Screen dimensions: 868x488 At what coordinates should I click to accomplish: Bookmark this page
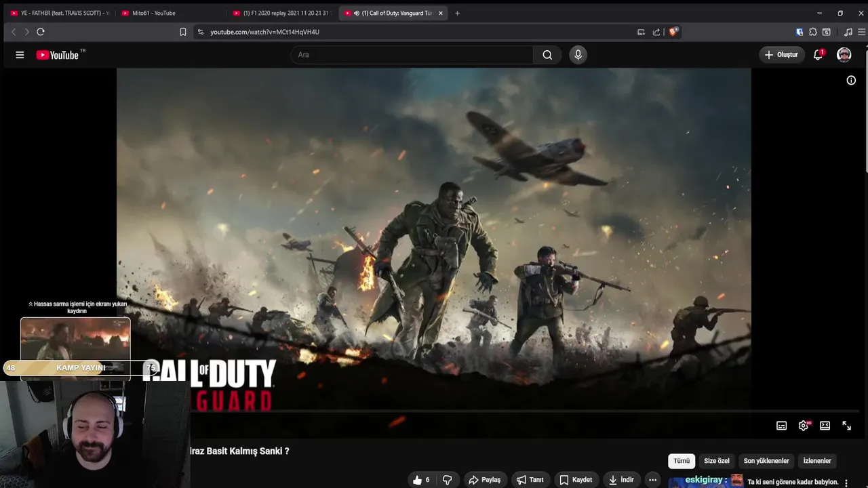pos(182,32)
